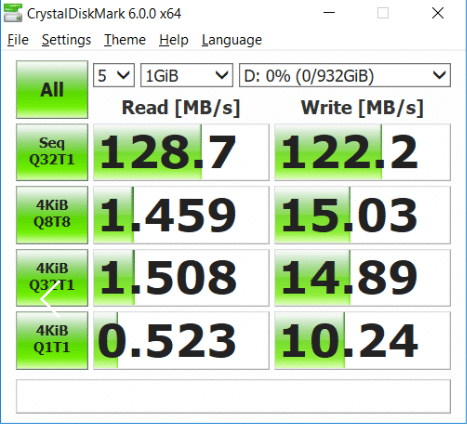Click the empty comment text field at bottom

pyautogui.click(x=233, y=396)
